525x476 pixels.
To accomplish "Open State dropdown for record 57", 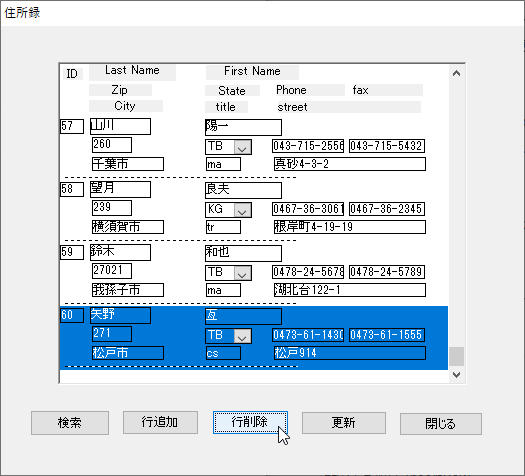I will coord(242,147).
